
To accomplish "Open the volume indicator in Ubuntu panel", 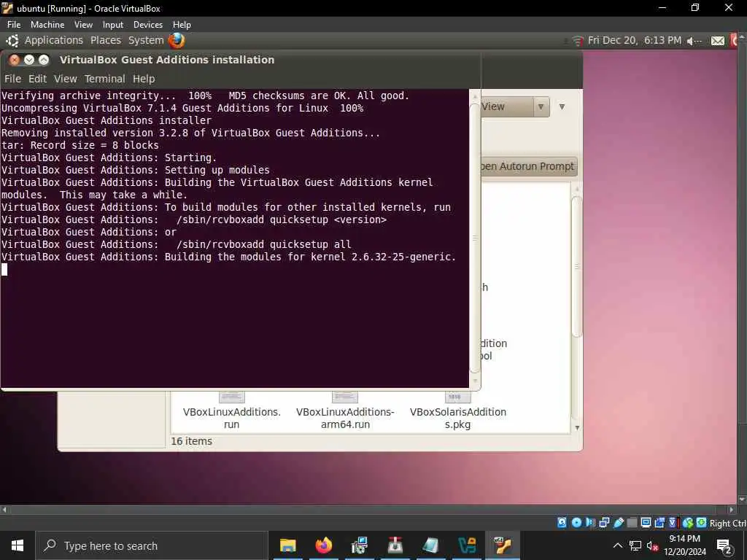I will 694,41.
